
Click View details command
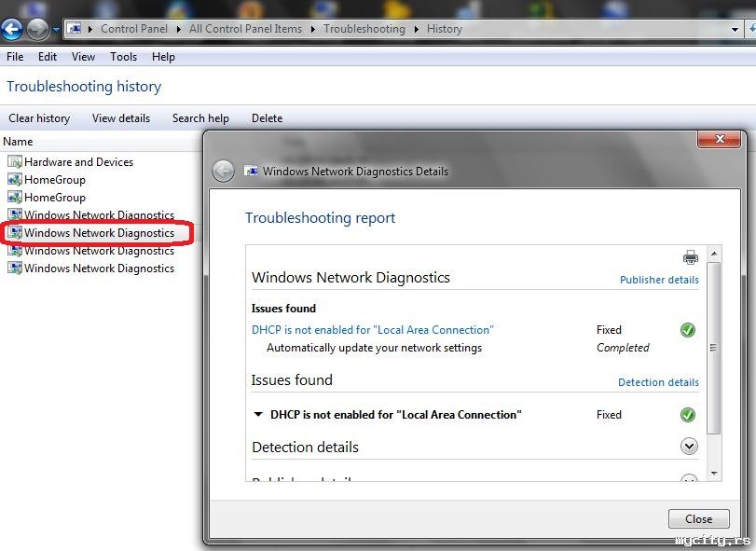point(121,118)
